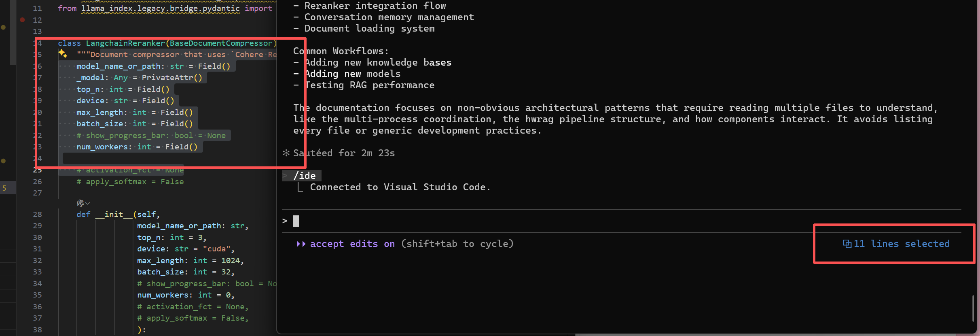The height and width of the screenshot is (336, 980).
Task: Click the upper yellow marker dot in left gutter
Action: [x=3, y=27]
